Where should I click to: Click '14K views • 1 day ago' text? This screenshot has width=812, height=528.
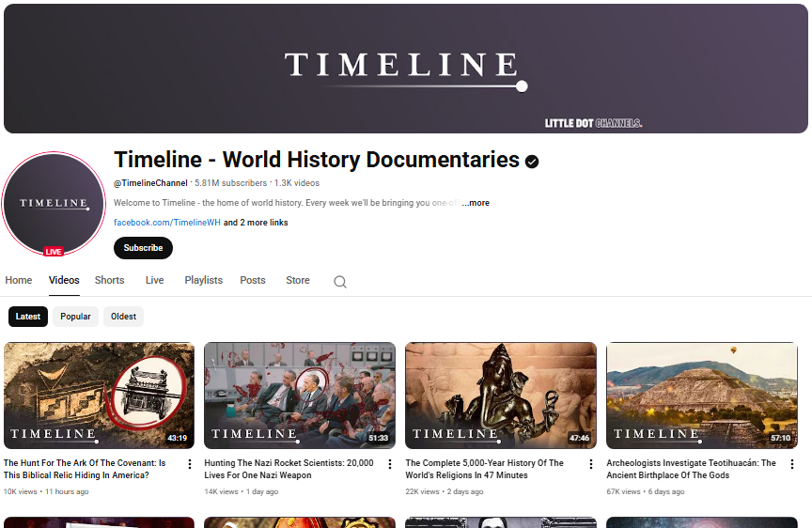242,491
